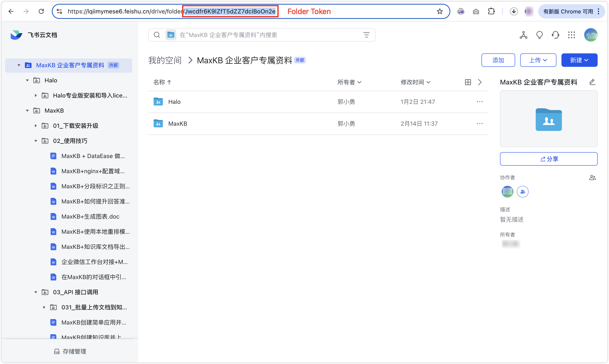Open more options for Halo folder row
The width and height of the screenshot is (609, 364).
click(480, 102)
